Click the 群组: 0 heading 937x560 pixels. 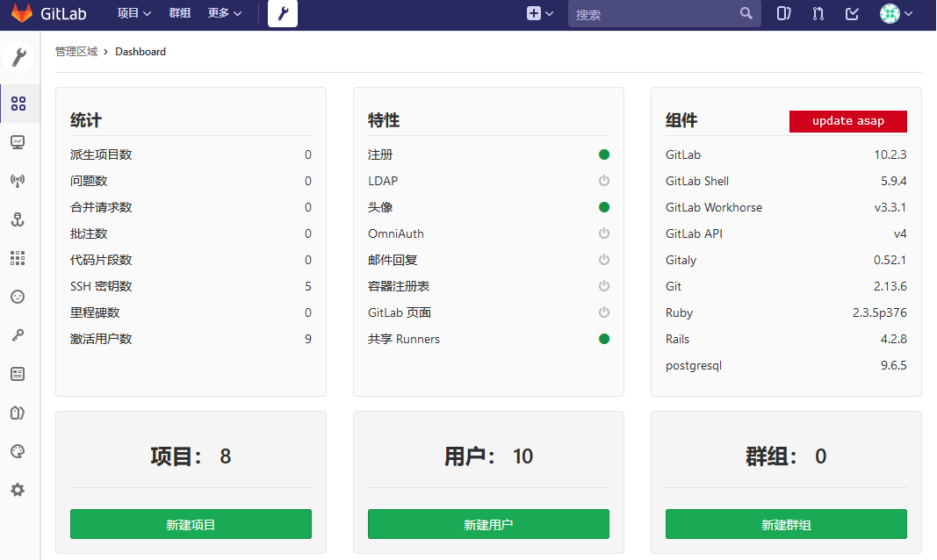786,456
